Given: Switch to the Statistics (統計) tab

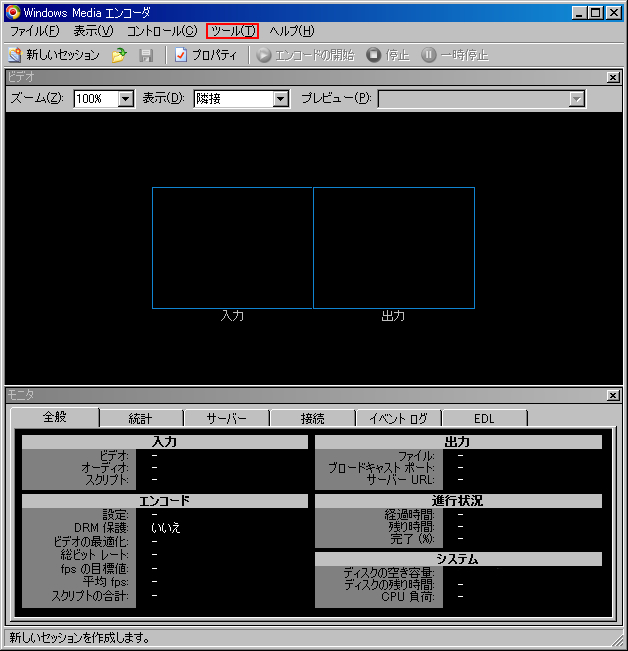Looking at the screenshot, I should [140, 419].
